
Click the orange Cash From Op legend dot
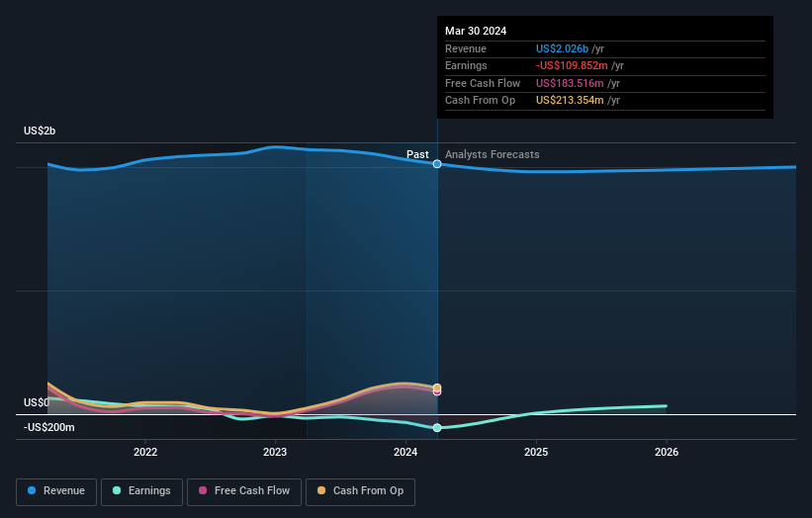(321, 490)
